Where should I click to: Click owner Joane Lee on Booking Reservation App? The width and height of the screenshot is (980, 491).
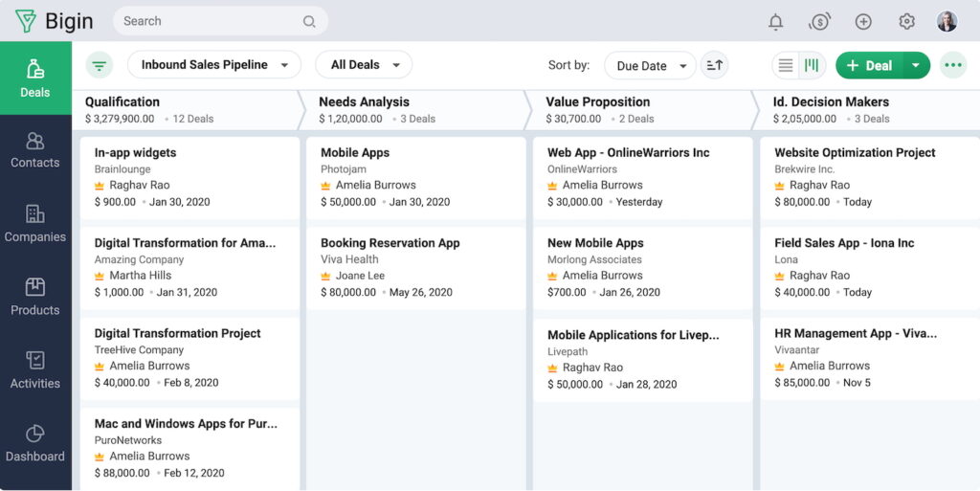click(360, 276)
